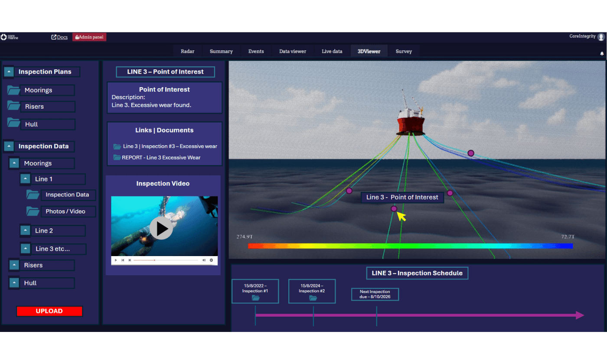Image resolution: width=607 pixels, height=364 pixels.
Task: Expand the Line 2 tree node
Action: 25,231
